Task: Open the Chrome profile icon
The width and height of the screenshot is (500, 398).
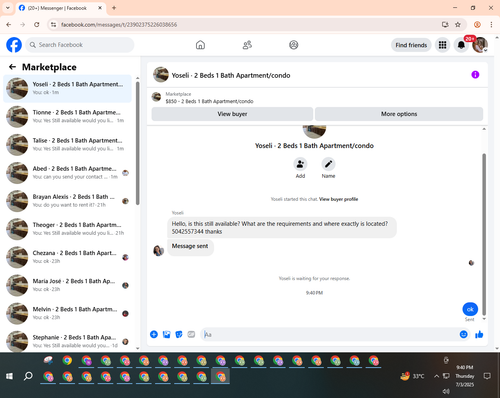Action: pyautogui.click(x=477, y=25)
